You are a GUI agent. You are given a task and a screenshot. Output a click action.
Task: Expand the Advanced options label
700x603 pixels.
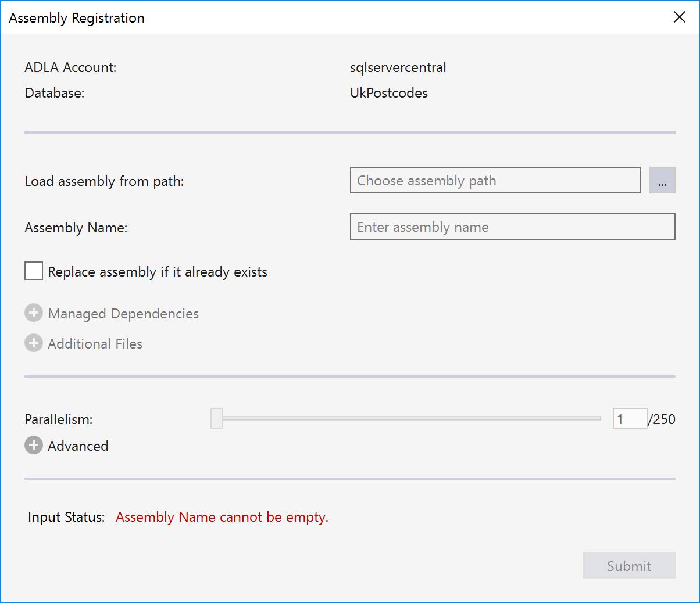[x=78, y=446]
